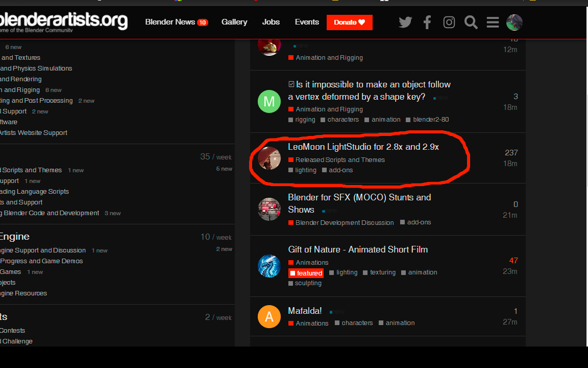Click the rigging tag

302,120
